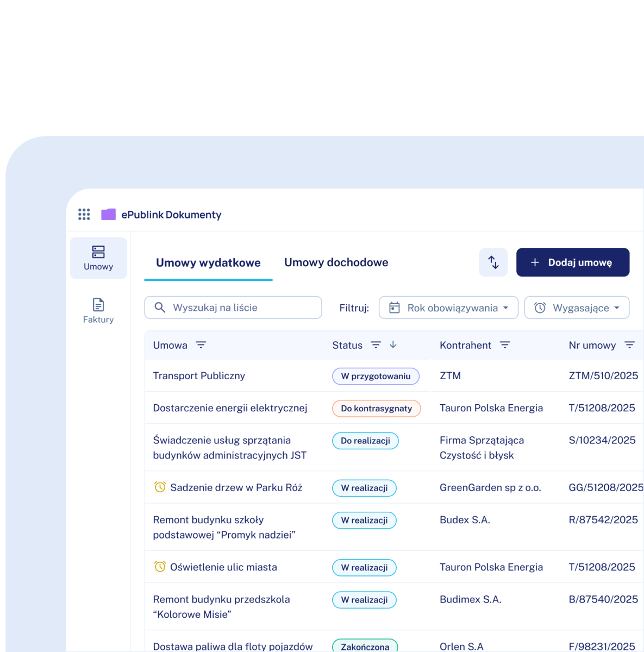Open the Wygasające filter dropdown
Viewport: 644px width, 652px height.
tap(577, 308)
